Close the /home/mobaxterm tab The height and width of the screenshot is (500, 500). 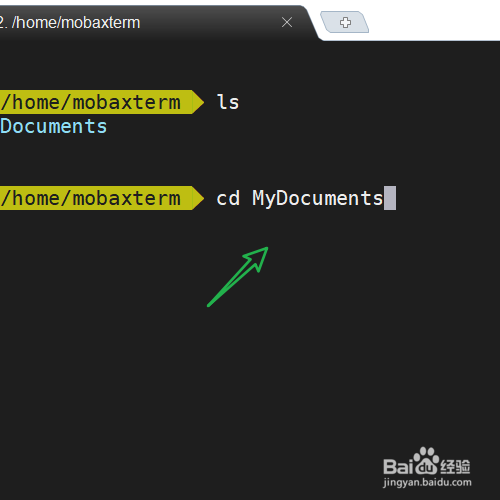pos(287,22)
